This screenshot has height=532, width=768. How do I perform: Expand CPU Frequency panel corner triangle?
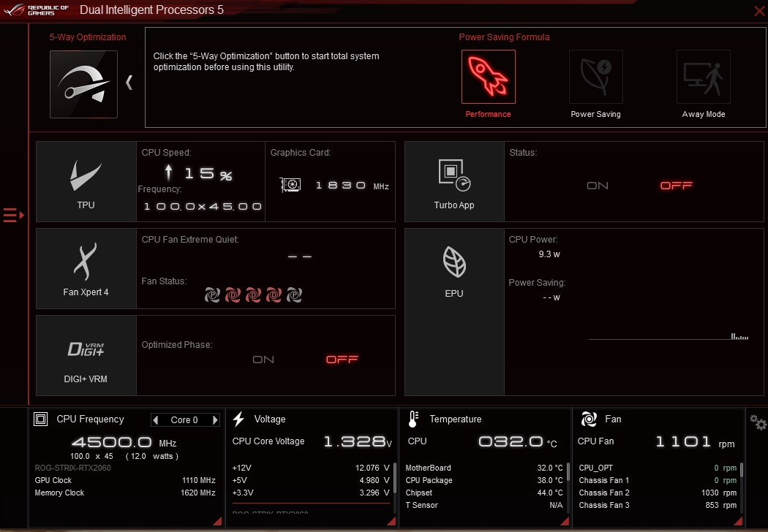coord(217,521)
